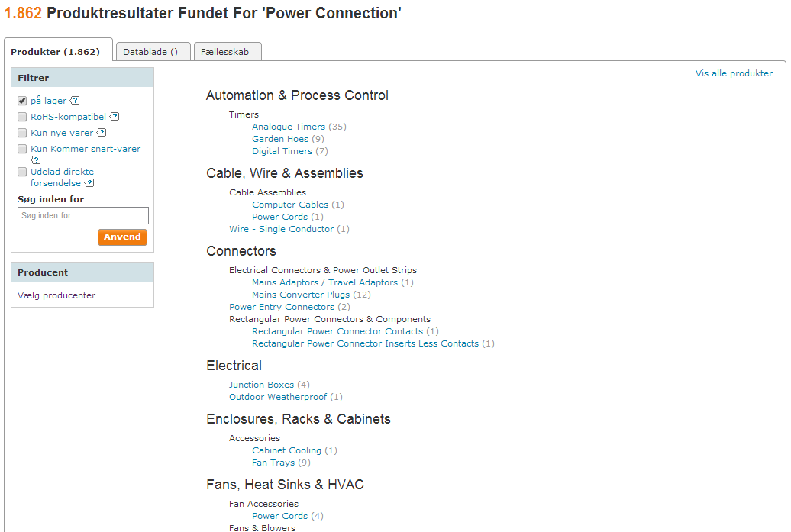Focus the 'Søg inden for' text field
This screenshot has height=532, width=791.
click(x=83, y=215)
